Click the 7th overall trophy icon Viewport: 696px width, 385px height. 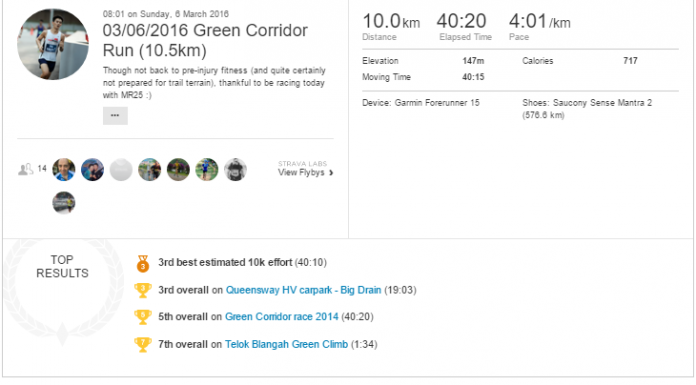coord(143,345)
